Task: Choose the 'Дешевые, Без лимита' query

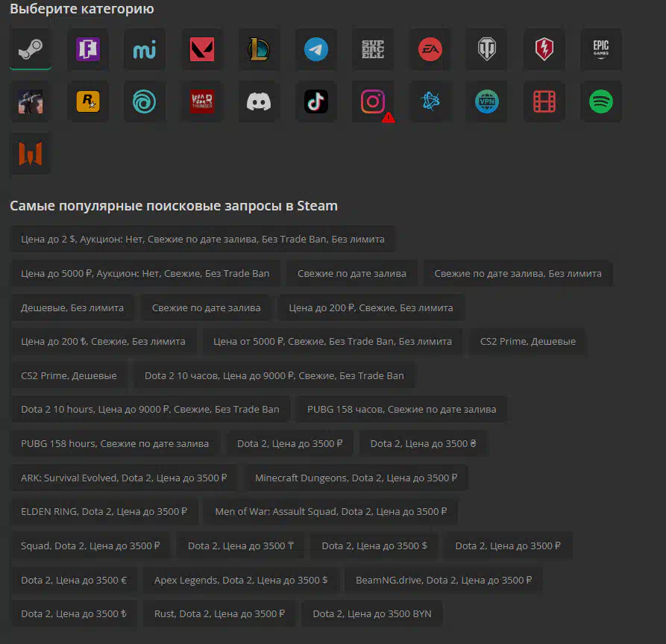Action: (72, 307)
